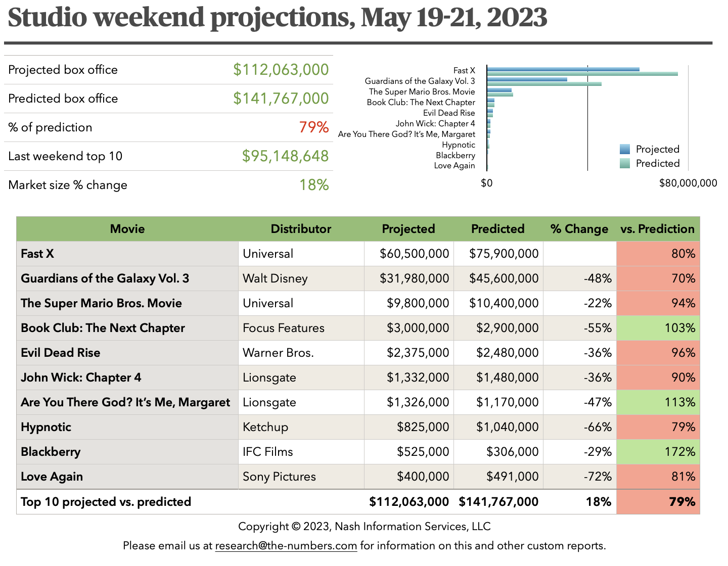728x566 pixels.
Task: Click the green Predicted legend swatch
Action: [625, 163]
